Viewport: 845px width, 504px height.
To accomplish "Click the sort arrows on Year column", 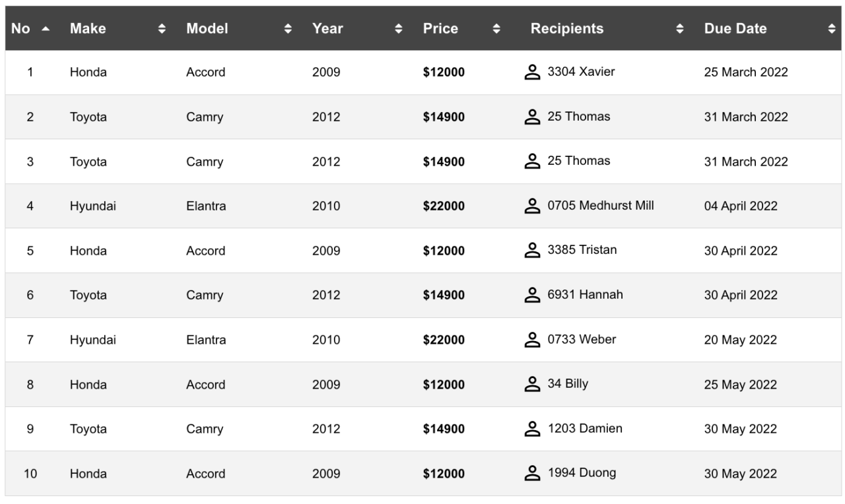I will 398,29.
